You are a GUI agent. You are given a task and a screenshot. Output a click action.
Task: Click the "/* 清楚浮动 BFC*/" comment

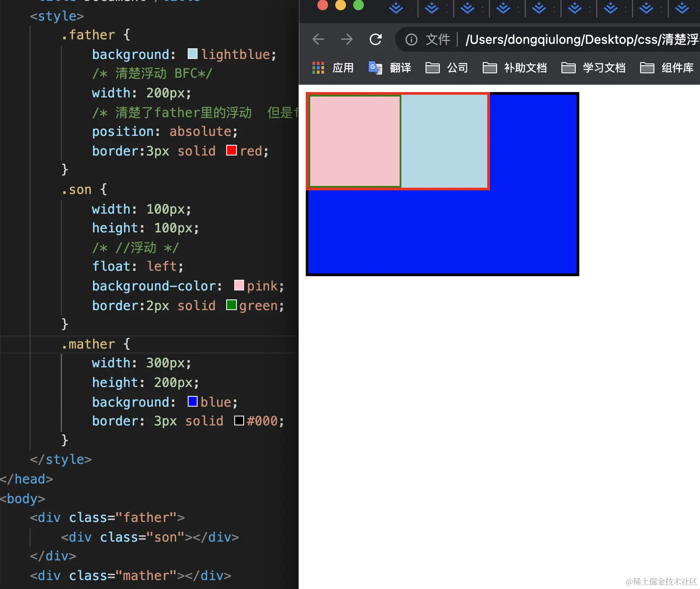[152, 73]
